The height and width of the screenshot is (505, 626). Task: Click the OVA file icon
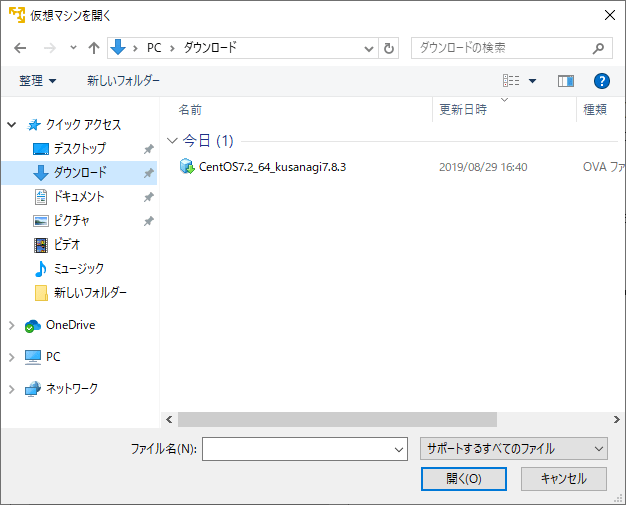click(x=187, y=166)
